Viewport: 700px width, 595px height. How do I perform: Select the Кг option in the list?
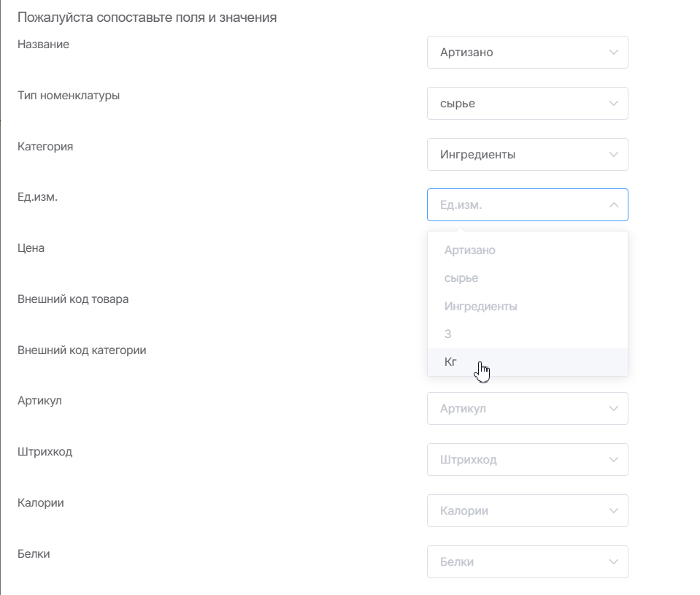point(451,362)
